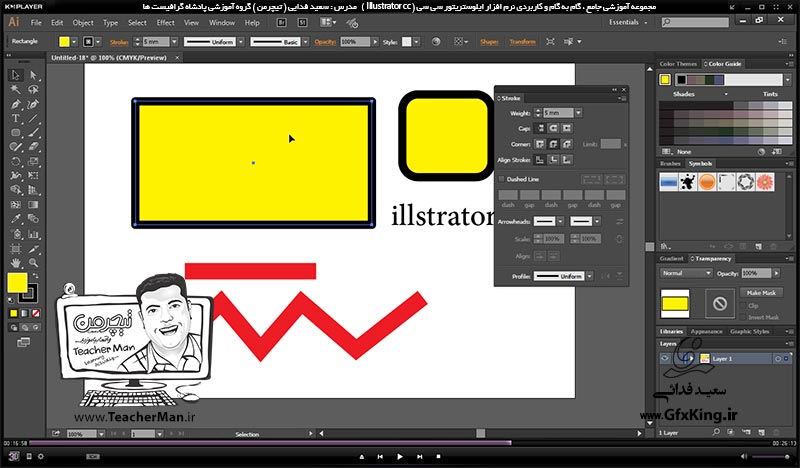Choose the Rotate tool
Image resolution: width=800 pixels, height=468 pixels.
15,161
